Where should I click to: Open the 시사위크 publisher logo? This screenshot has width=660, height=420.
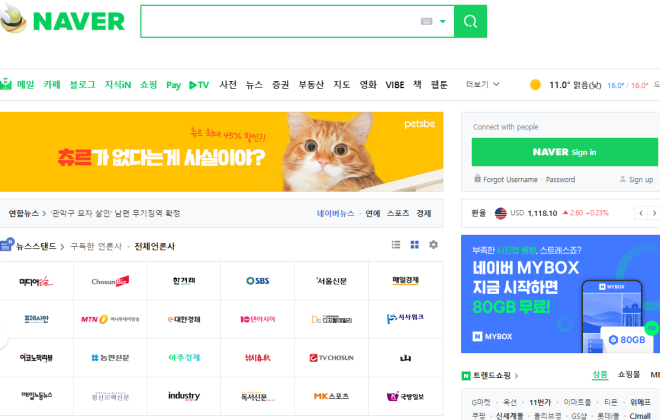[x=405, y=318]
